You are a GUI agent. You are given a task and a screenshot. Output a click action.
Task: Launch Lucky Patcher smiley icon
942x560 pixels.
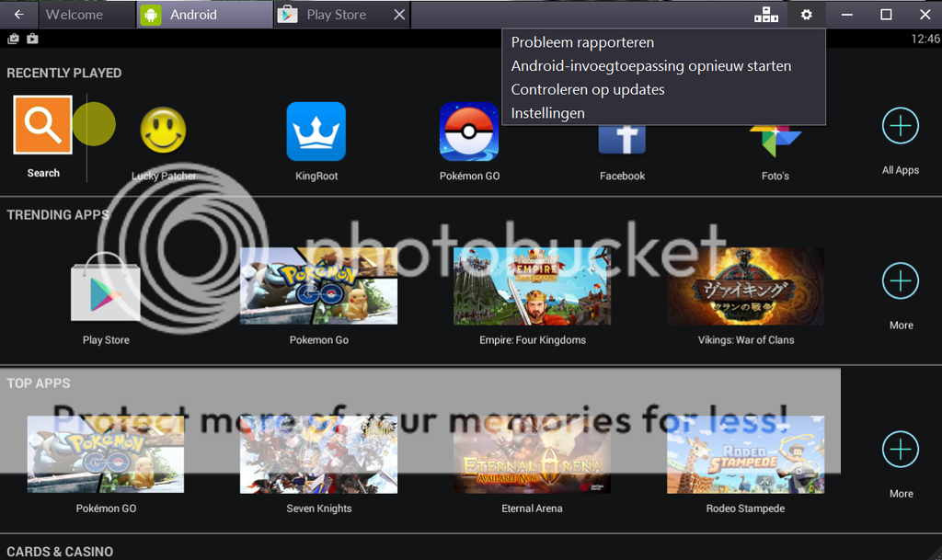tap(163, 131)
